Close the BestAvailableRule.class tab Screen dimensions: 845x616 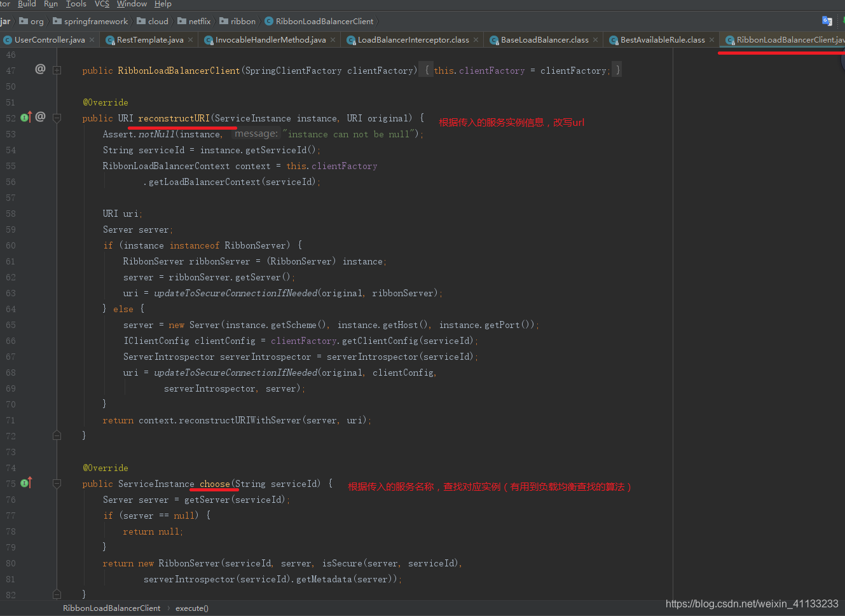[x=711, y=39]
